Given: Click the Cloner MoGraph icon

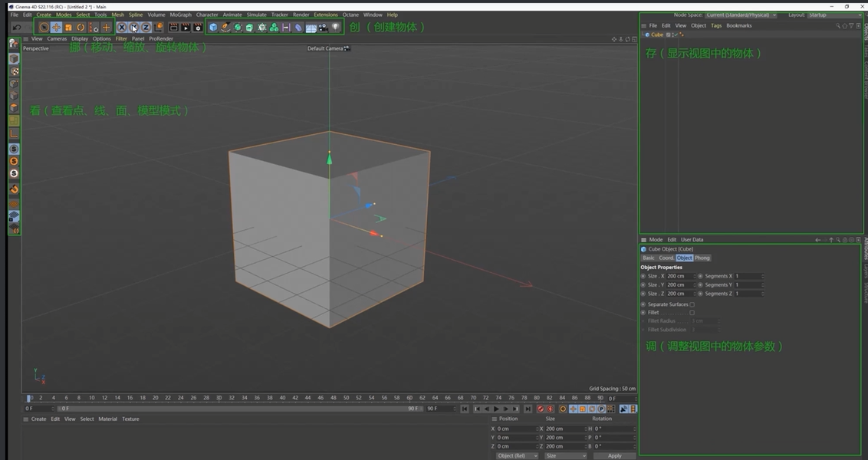Looking at the screenshot, I should [x=274, y=27].
